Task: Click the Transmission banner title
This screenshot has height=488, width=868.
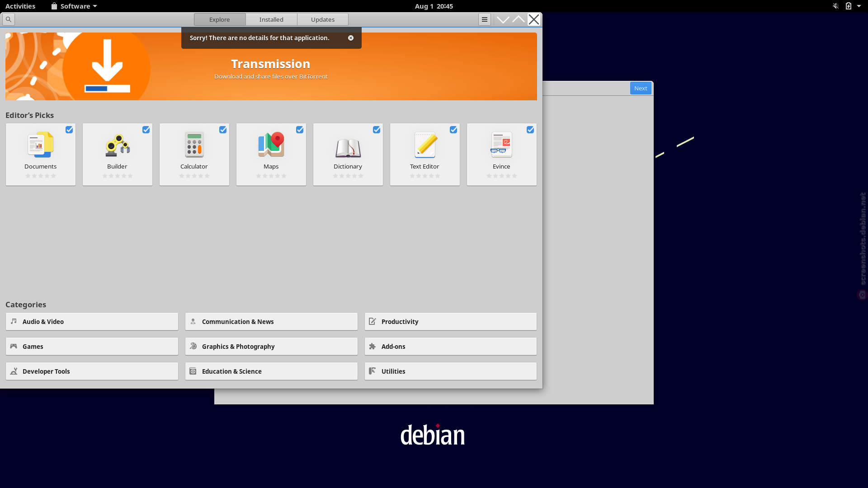Action: coord(271,64)
